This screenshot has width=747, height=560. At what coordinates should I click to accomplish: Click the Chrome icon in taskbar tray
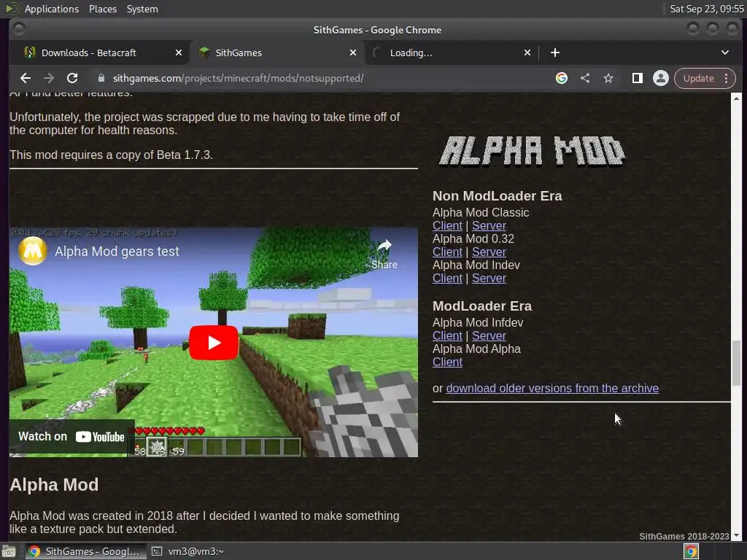pos(691,551)
